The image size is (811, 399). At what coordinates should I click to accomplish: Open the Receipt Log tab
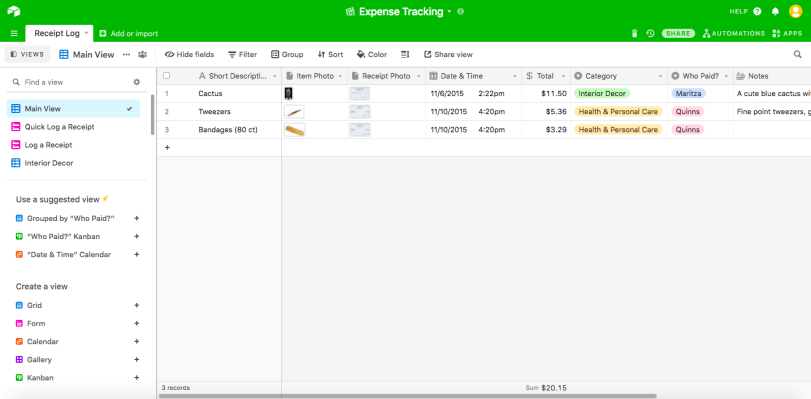click(x=57, y=34)
